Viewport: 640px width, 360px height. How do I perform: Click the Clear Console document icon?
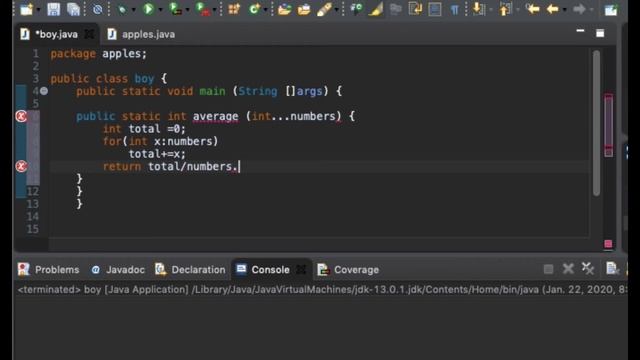612,269
